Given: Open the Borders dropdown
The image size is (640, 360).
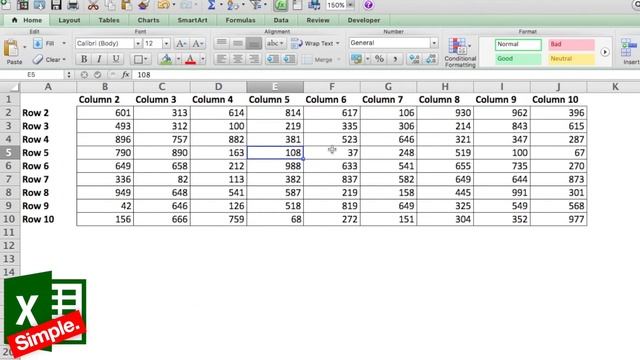Looking at the screenshot, I should pyautogui.click(x=141, y=60).
